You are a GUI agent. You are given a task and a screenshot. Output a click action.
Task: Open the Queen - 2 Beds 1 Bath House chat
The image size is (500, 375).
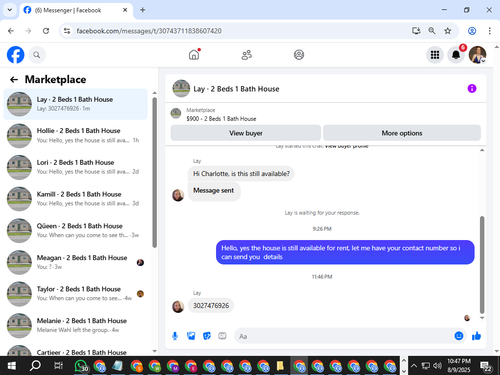pyautogui.click(x=75, y=230)
